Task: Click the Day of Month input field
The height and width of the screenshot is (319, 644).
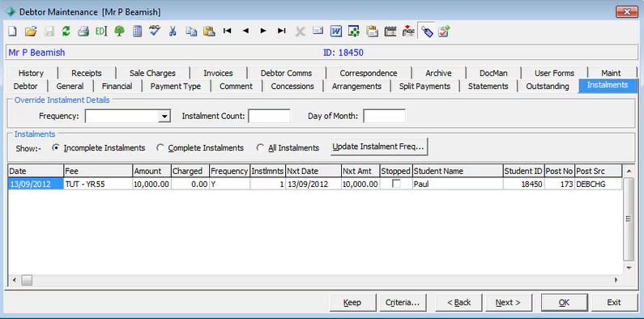Action: [385, 117]
